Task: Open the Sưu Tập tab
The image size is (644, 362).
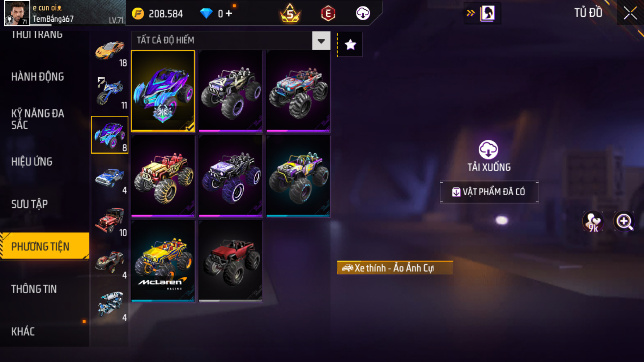Action: 29,204
